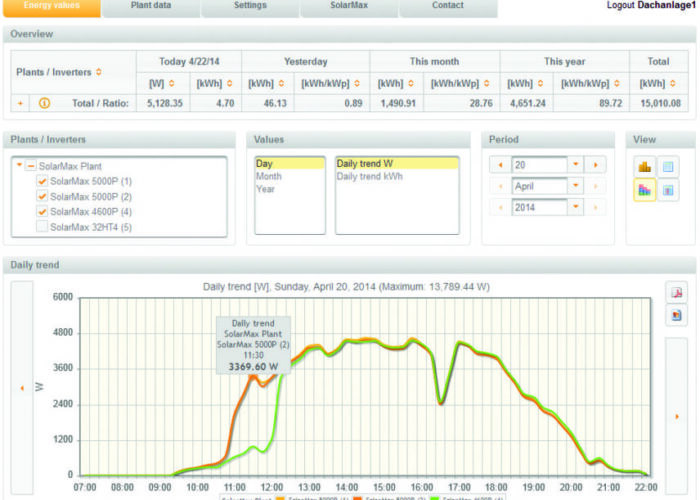Collapse the SolarMax Plant tree arrow
Viewport: 700px width, 500px height.
pos(19,165)
